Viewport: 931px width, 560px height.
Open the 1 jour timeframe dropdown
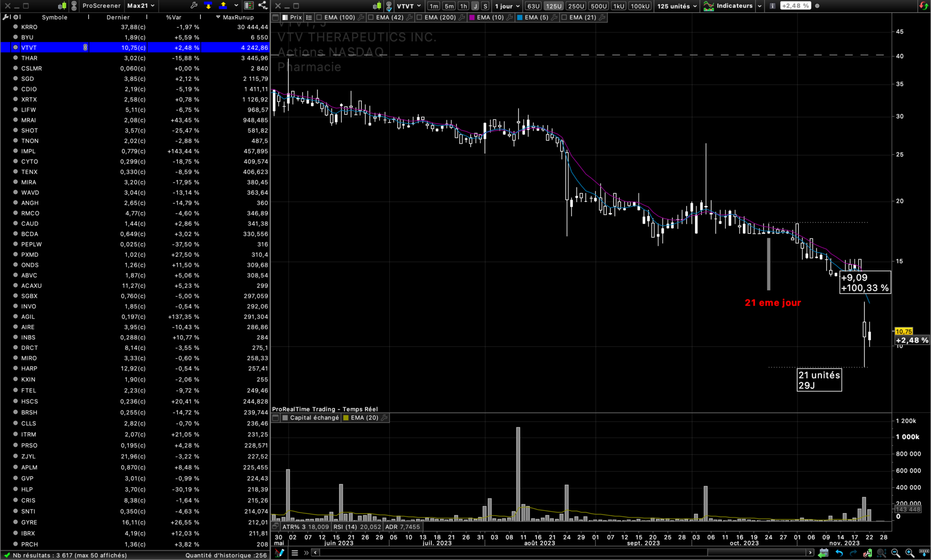pos(507,6)
